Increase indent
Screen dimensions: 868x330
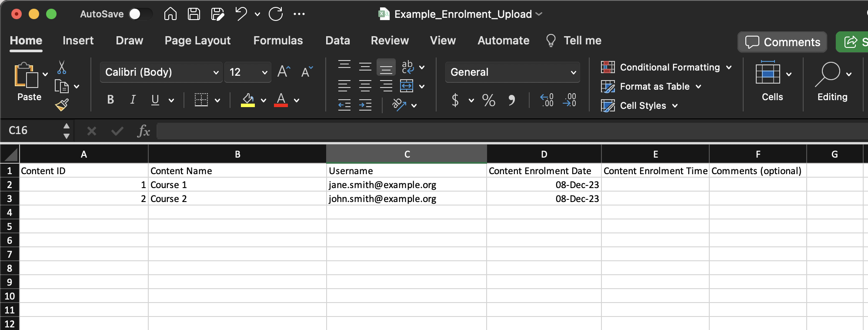[365, 105]
